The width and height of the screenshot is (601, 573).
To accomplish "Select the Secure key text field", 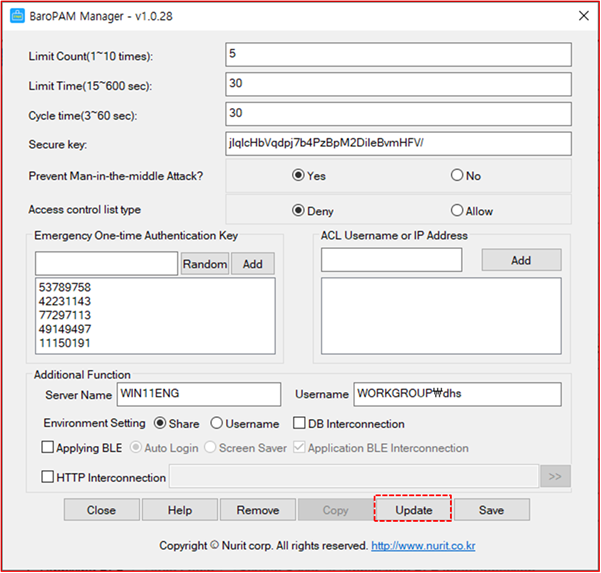I will 398,144.
